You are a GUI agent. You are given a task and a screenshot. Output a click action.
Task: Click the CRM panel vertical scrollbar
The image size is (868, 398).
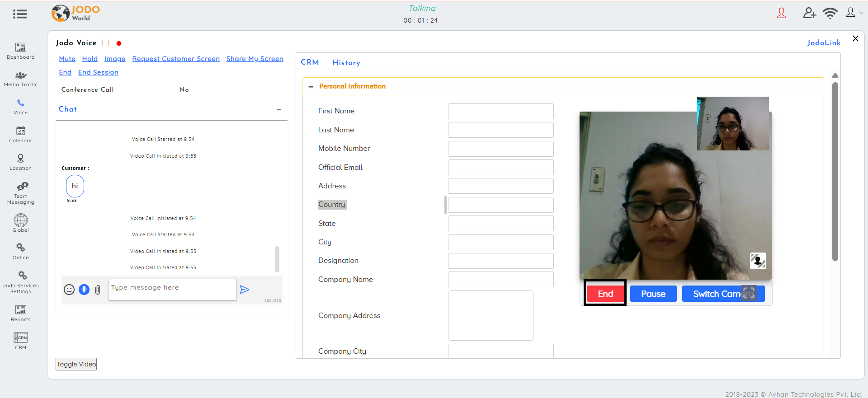coord(835,172)
